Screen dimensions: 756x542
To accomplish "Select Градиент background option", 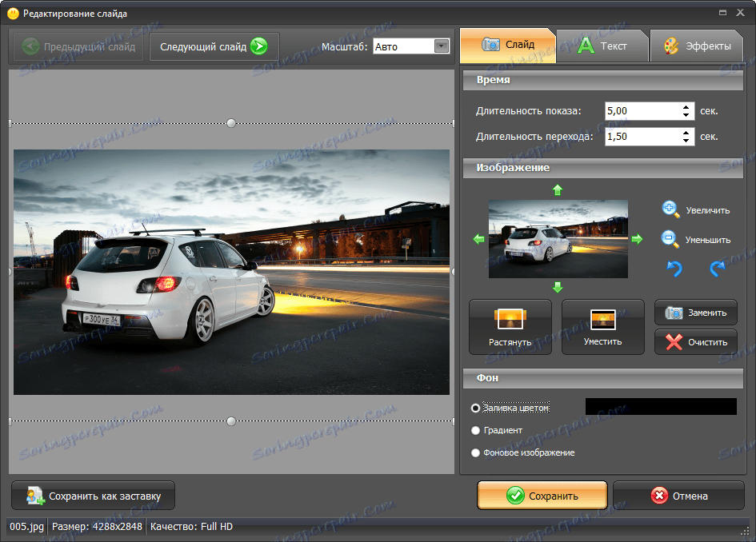I will pyautogui.click(x=476, y=430).
